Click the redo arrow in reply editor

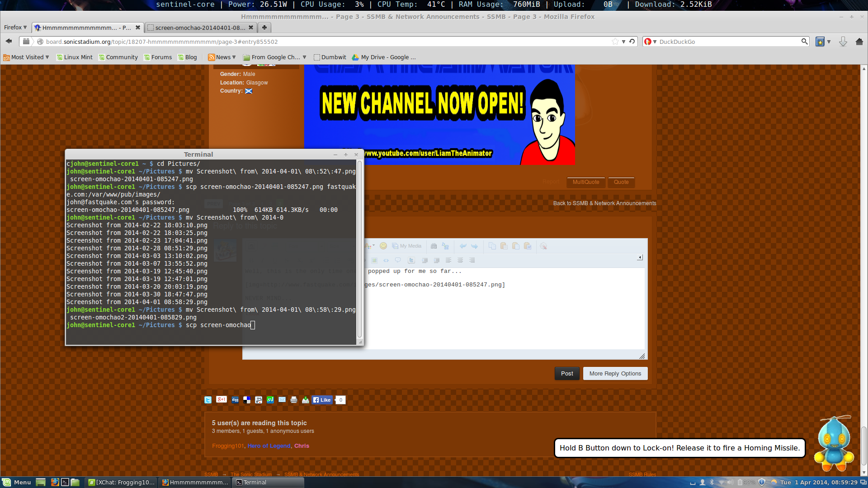pos(474,246)
